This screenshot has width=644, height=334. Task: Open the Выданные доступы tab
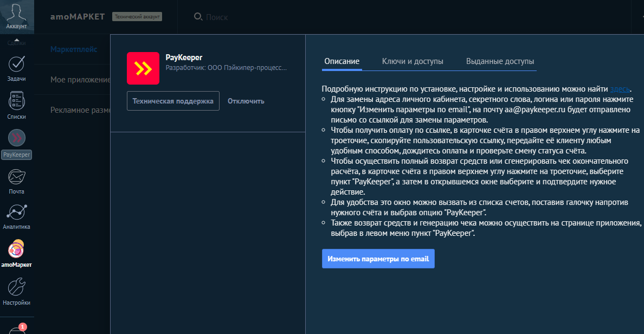click(500, 61)
